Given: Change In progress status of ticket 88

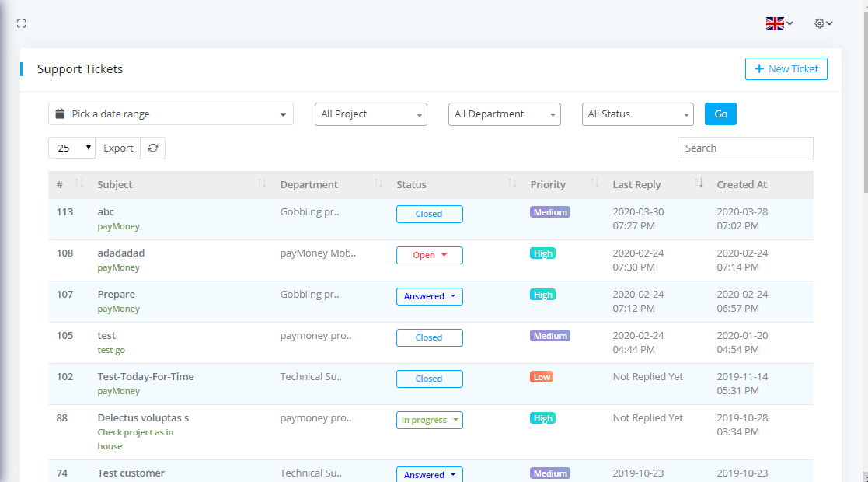Looking at the screenshot, I should click(430, 421).
